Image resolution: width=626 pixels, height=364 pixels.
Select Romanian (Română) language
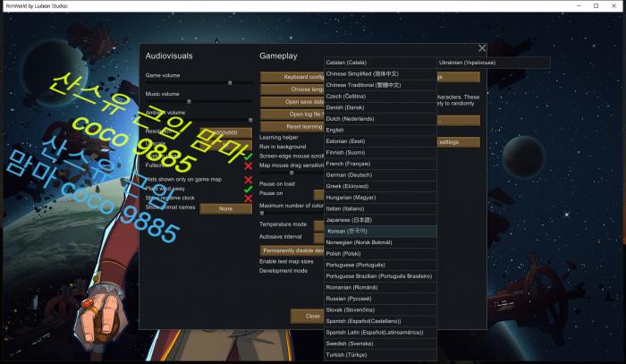pos(380,287)
